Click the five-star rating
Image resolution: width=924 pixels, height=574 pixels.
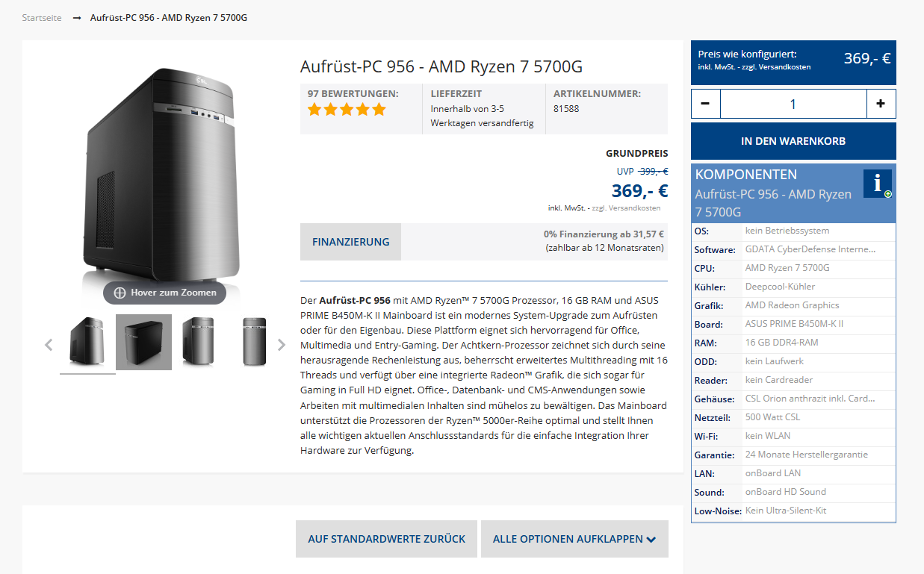pos(347,110)
